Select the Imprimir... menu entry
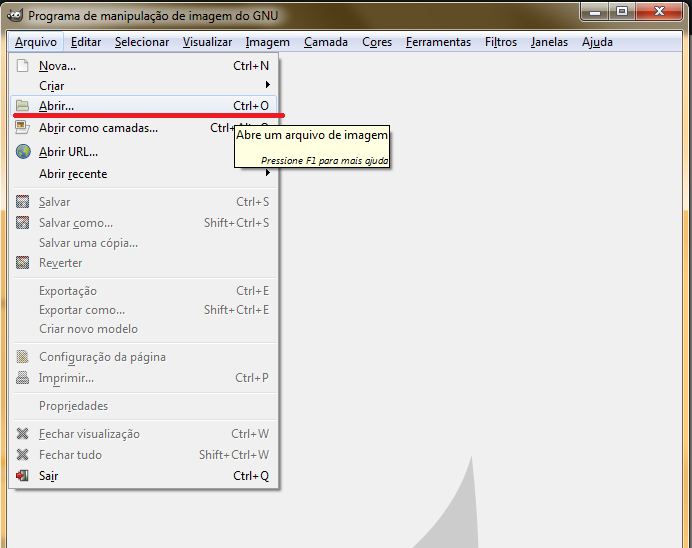 [x=143, y=378]
